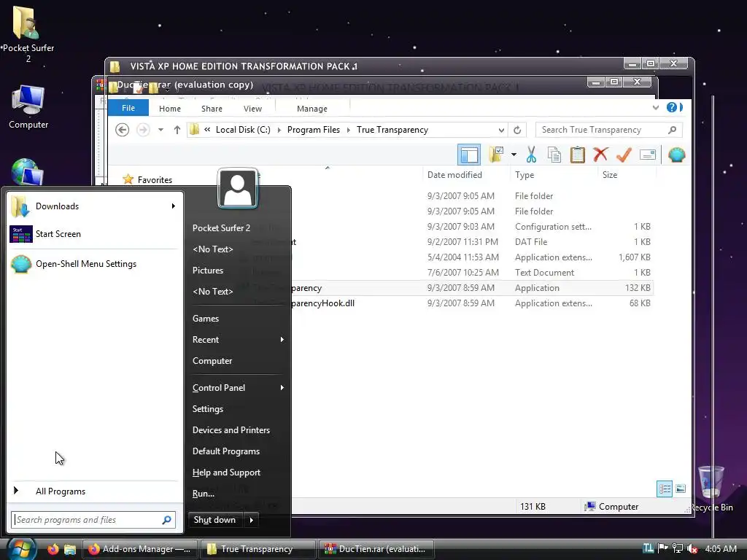Viewport: 747px width, 560px height.
Task: Open folder options icon in Explorer toolbar
Action: coord(496,155)
